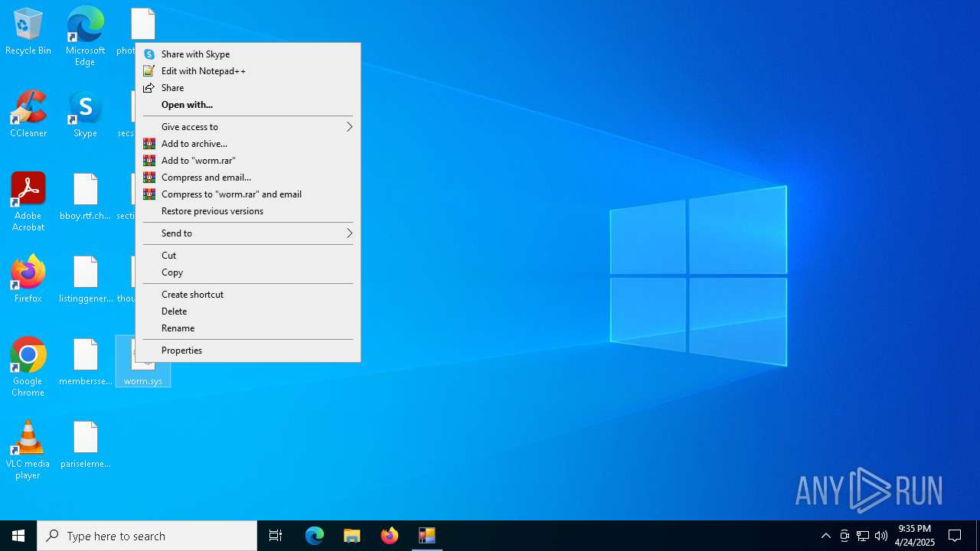This screenshot has width=980, height=551.
Task: Select the CCleaner desktop icon
Action: coord(28,115)
